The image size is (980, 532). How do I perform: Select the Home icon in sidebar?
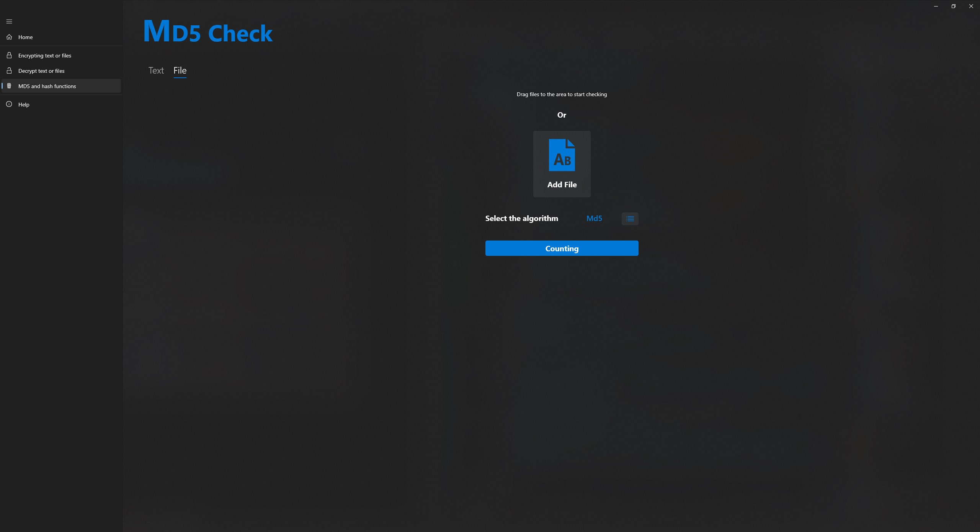[8, 37]
